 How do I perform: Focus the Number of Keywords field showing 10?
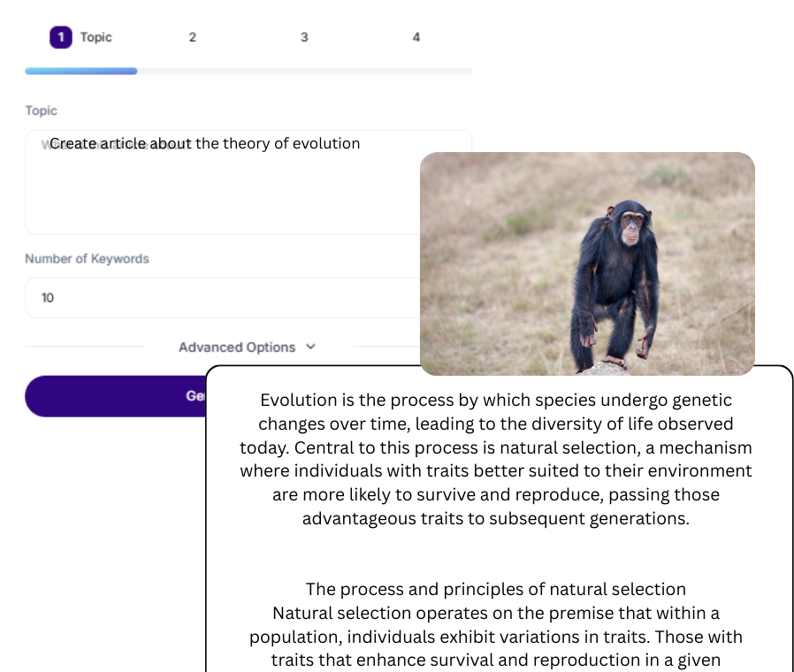click(x=221, y=298)
